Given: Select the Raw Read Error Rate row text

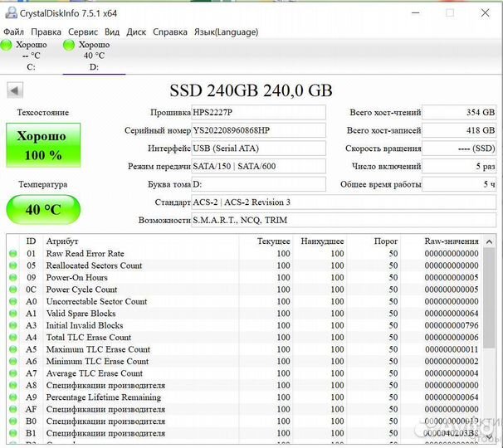Looking at the screenshot, I should click(85, 253).
